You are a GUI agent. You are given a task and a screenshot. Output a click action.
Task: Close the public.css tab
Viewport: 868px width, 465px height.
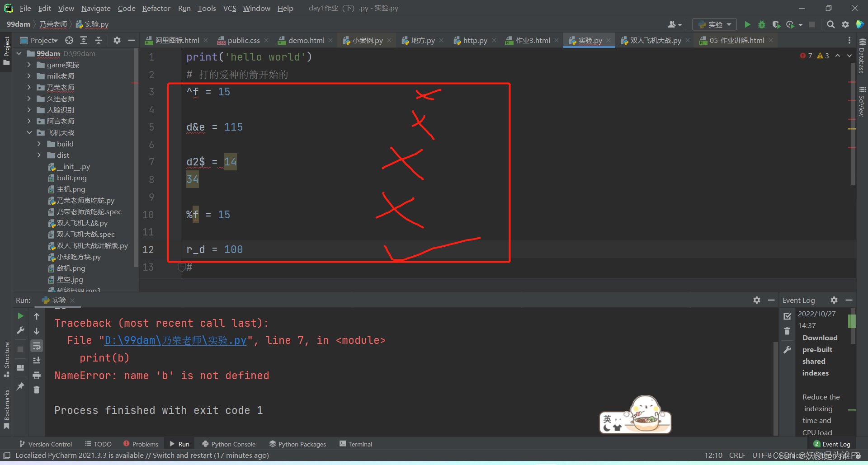pyautogui.click(x=266, y=40)
